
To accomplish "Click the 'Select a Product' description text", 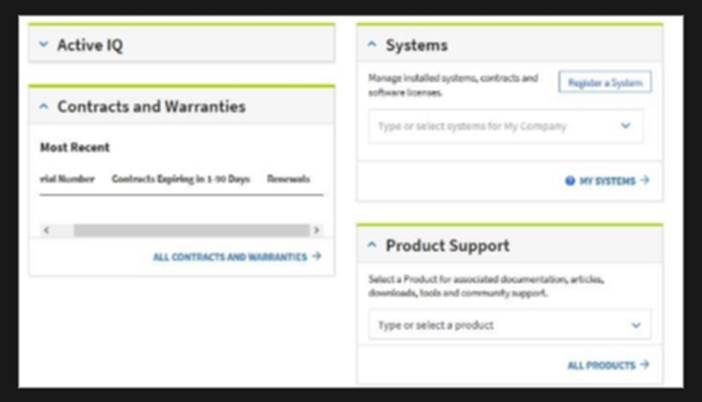I will coord(486,286).
